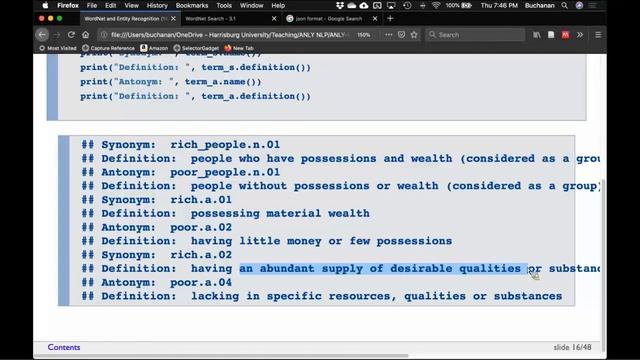This screenshot has height=360, width=640.
Task: Open the Amazon bookmark
Action: [154, 48]
